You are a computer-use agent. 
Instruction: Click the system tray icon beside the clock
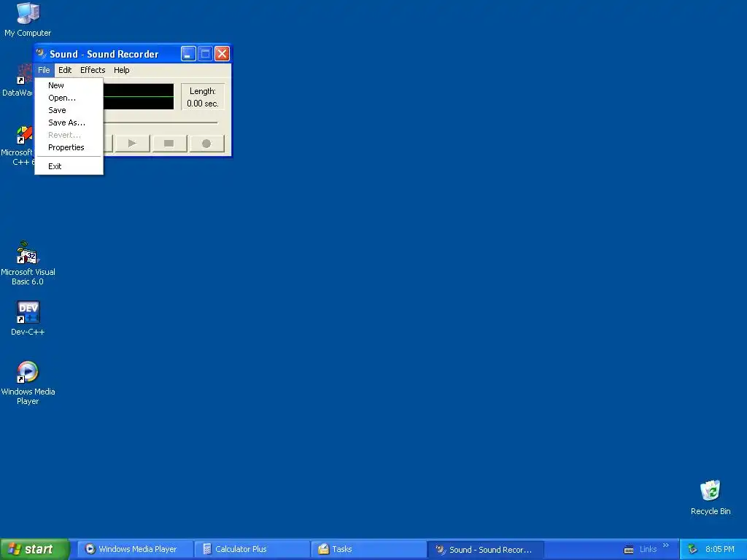(x=693, y=549)
